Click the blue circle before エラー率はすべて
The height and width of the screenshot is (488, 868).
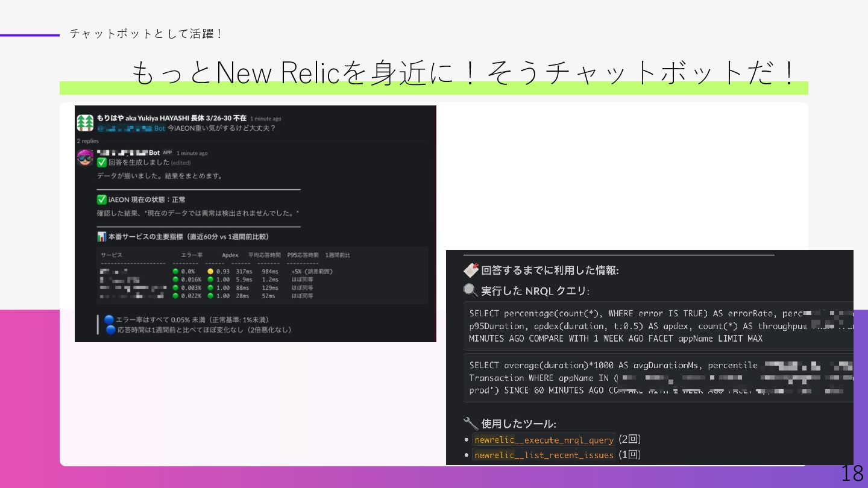109,319
